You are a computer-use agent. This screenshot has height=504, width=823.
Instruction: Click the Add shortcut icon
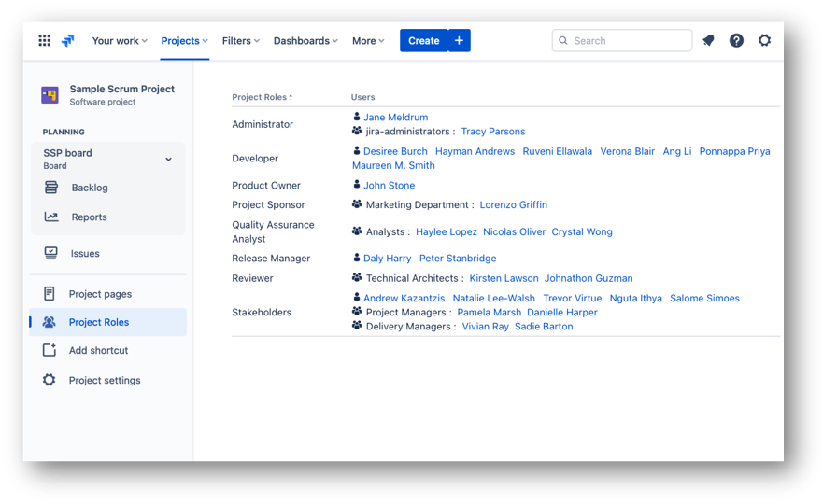pos(50,350)
